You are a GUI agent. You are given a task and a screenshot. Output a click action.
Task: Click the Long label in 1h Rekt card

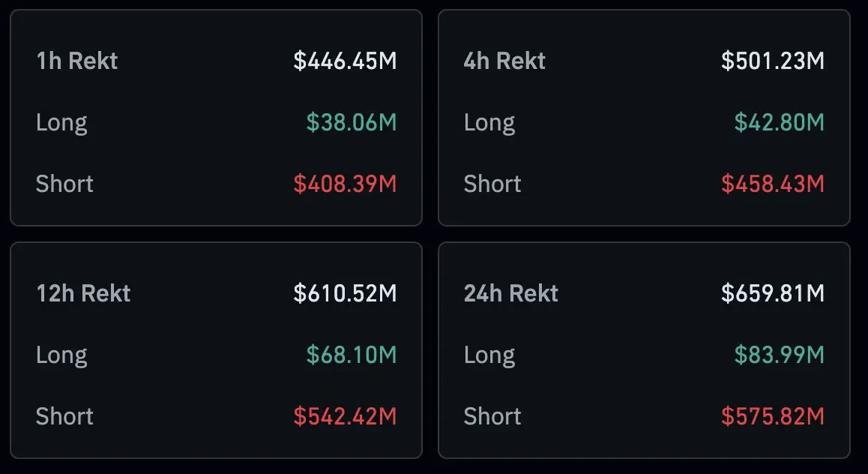(x=61, y=122)
